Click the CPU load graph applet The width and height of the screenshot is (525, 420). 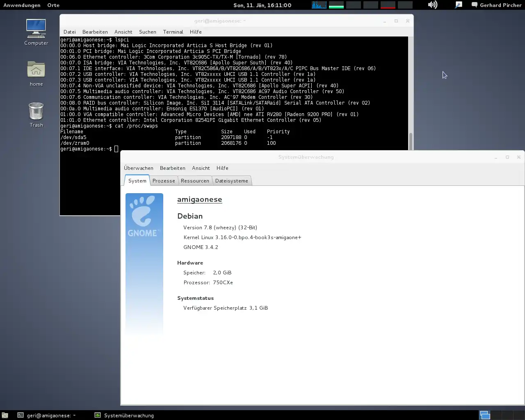(319, 5)
